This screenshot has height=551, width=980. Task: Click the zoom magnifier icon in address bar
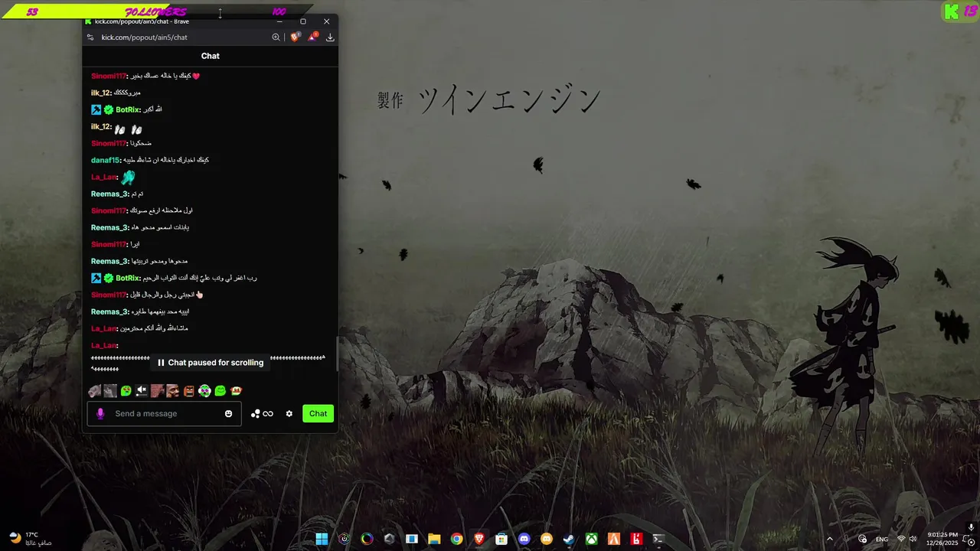276,37
